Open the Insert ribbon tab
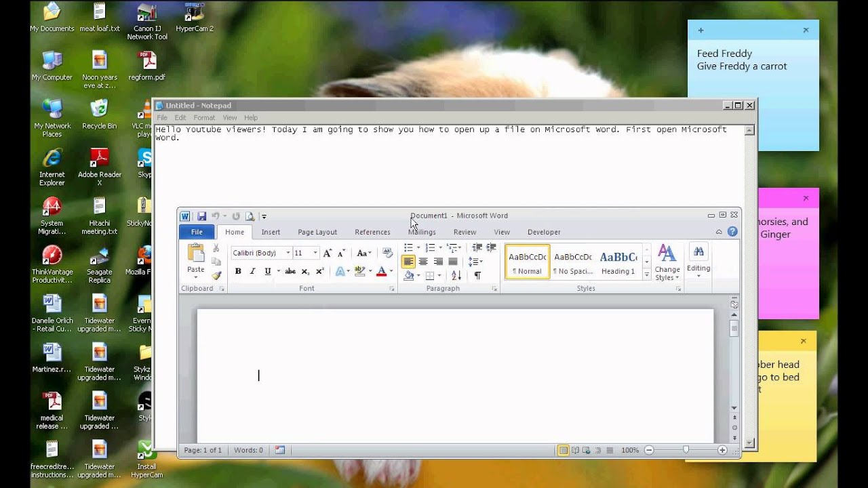 pyautogui.click(x=271, y=232)
